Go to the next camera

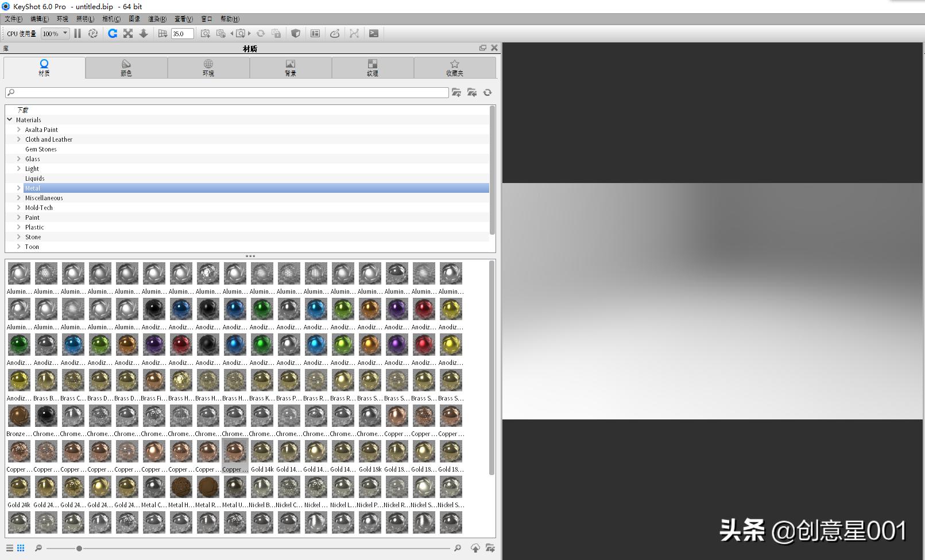[x=249, y=33]
